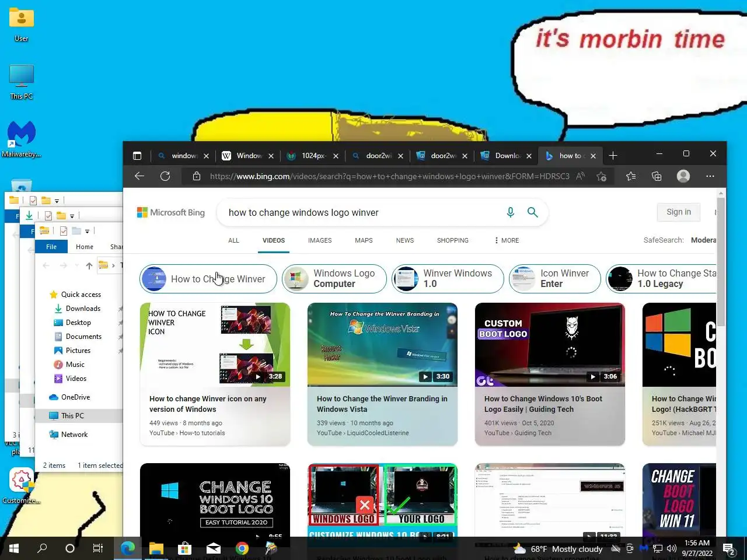Screen dimensions: 747x560
Task: Open the Collections icon in Edge
Action: click(657, 176)
